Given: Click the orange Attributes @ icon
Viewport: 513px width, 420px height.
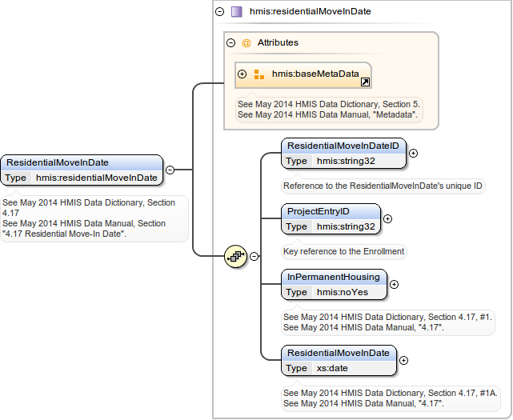Looking at the screenshot, I should 246,42.
